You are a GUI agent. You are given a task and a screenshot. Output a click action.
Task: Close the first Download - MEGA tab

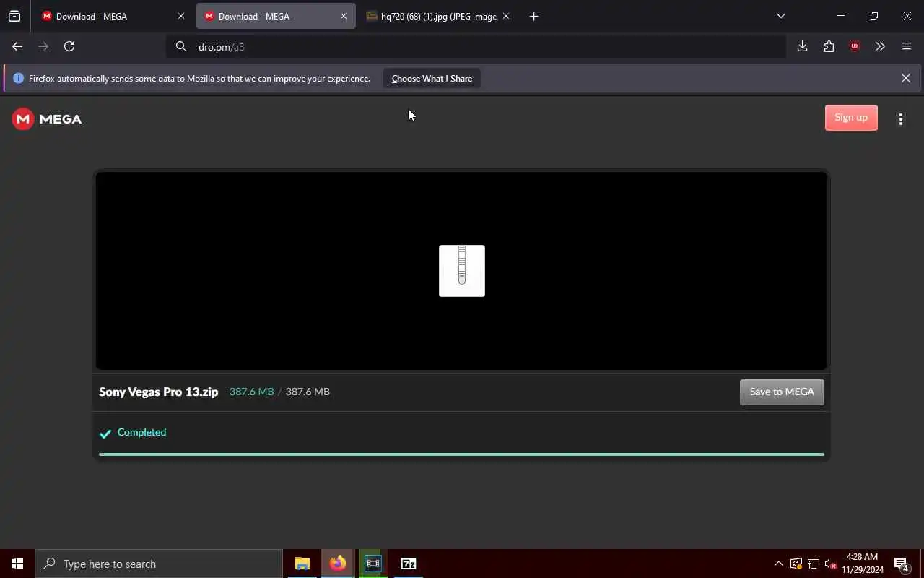(181, 16)
